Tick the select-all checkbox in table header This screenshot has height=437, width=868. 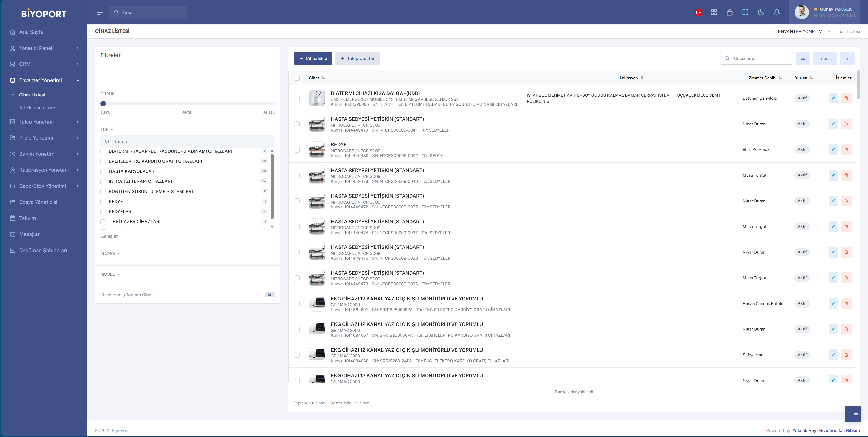pos(297,78)
